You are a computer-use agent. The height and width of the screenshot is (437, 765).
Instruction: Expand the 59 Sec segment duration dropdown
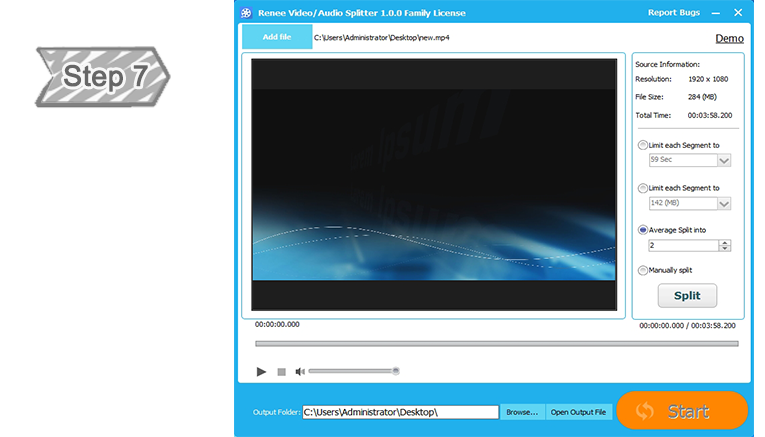724,160
